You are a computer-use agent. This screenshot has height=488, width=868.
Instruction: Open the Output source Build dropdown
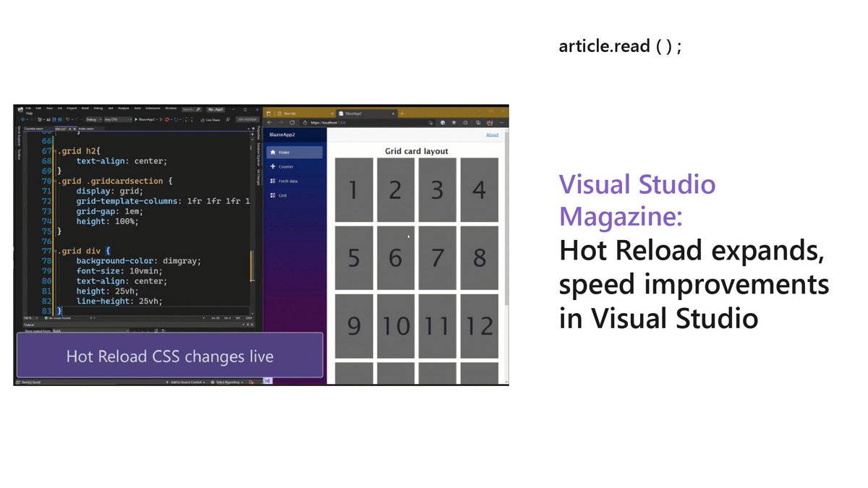91,331
